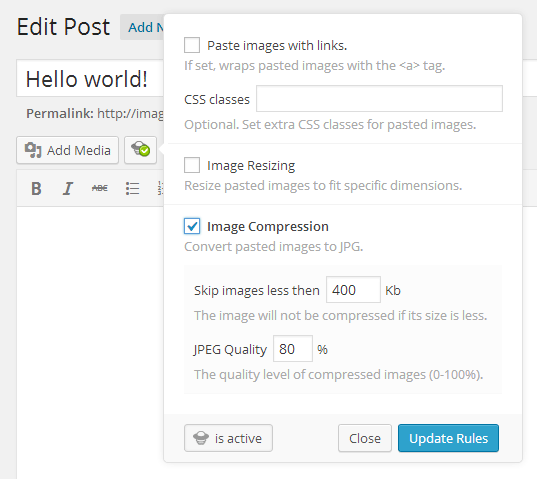Click the Update Rules button

(x=448, y=438)
